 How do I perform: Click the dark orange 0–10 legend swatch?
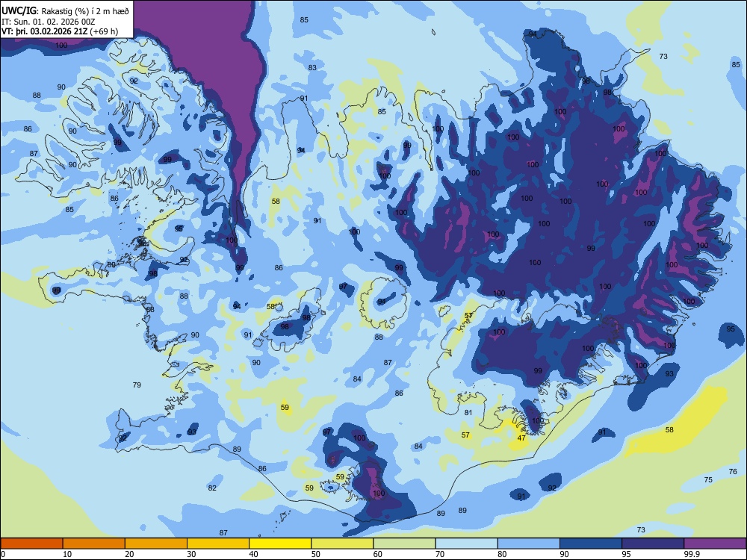point(31,544)
